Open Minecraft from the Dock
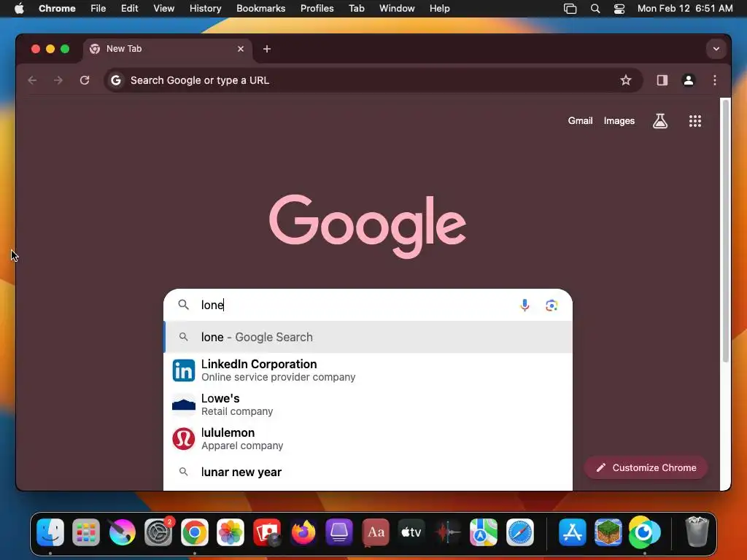747x560 pixels. 608,532
